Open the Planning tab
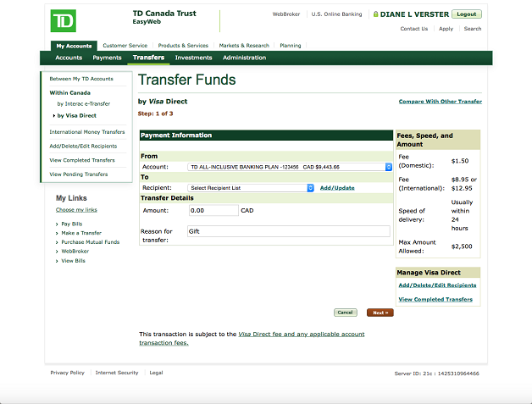This screenshot has height=404, width=532. [290, 46]
